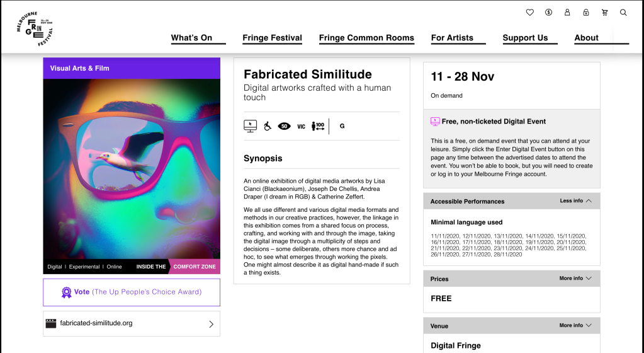
Task: Open the Fringe Common Rooms menu
Action: (366, 38)
